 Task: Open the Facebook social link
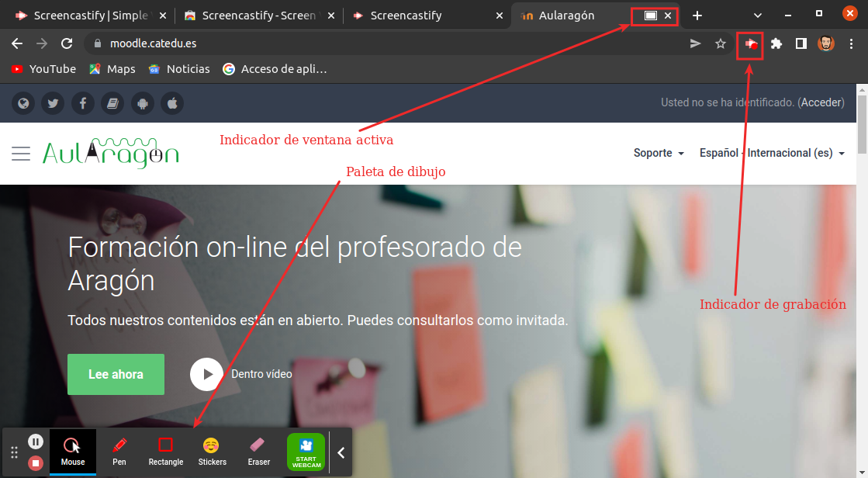pos(83,103)
